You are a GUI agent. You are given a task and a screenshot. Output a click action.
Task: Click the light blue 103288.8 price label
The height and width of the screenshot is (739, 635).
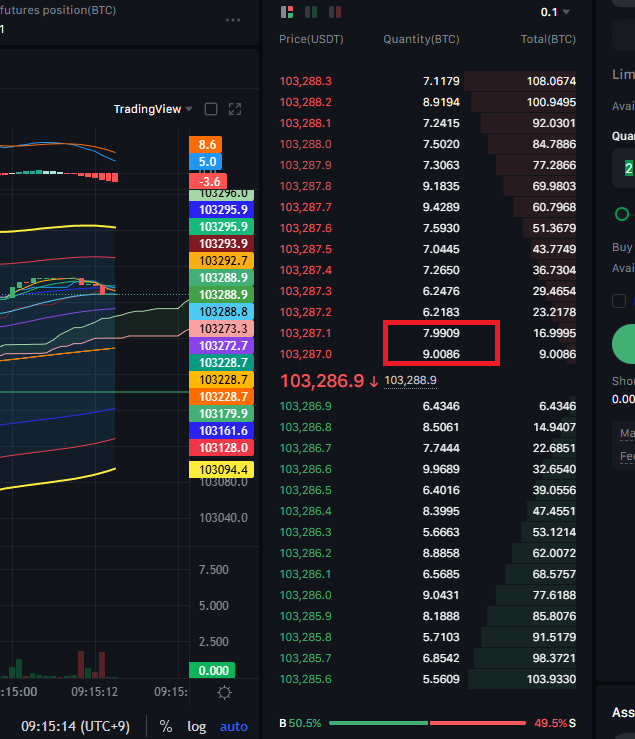(222, 312)
